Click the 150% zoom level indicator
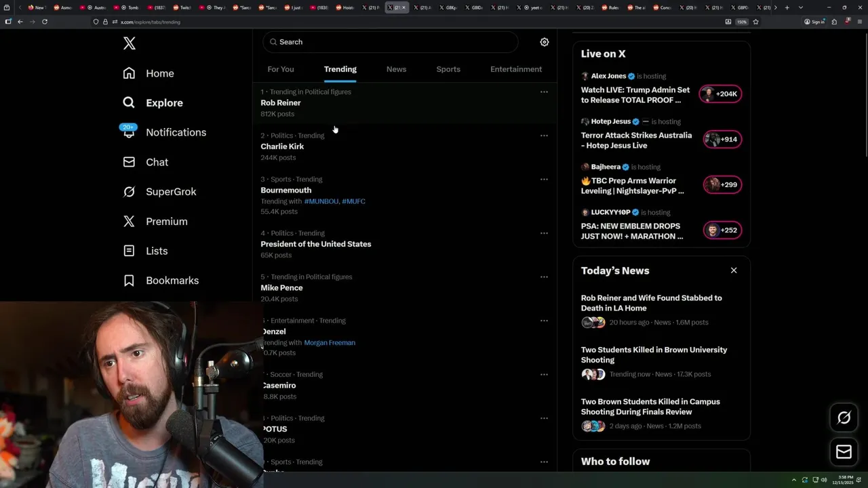The image size is (868, 488). click(x=742, y=22)
